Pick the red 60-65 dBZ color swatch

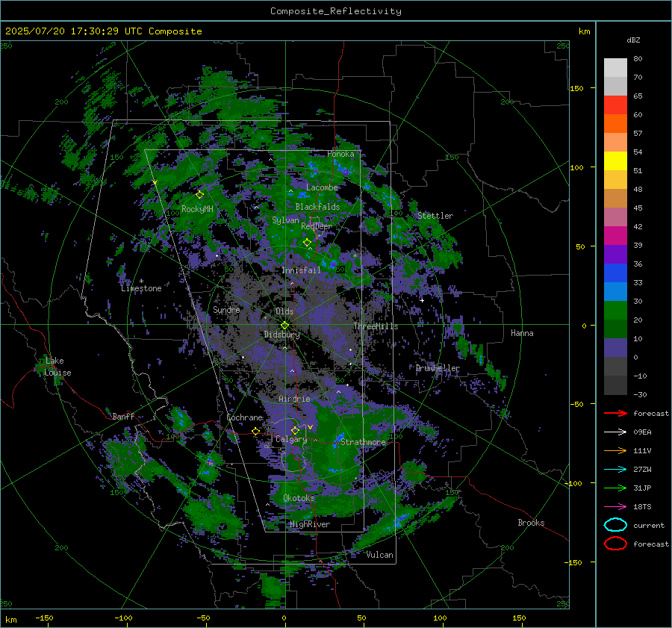click(x=615, y=105)
